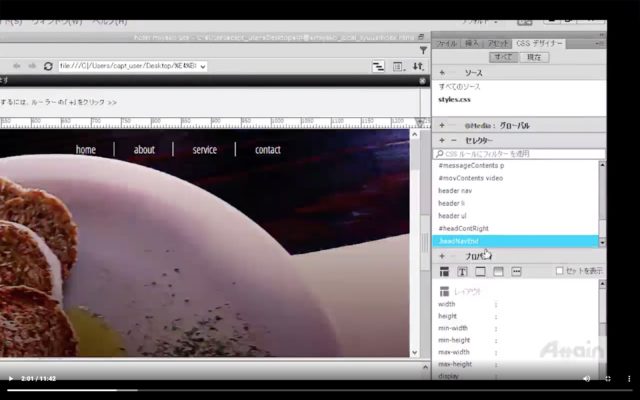
Task: Click the CSS rule filter search field
Action: tap(519, 154)
